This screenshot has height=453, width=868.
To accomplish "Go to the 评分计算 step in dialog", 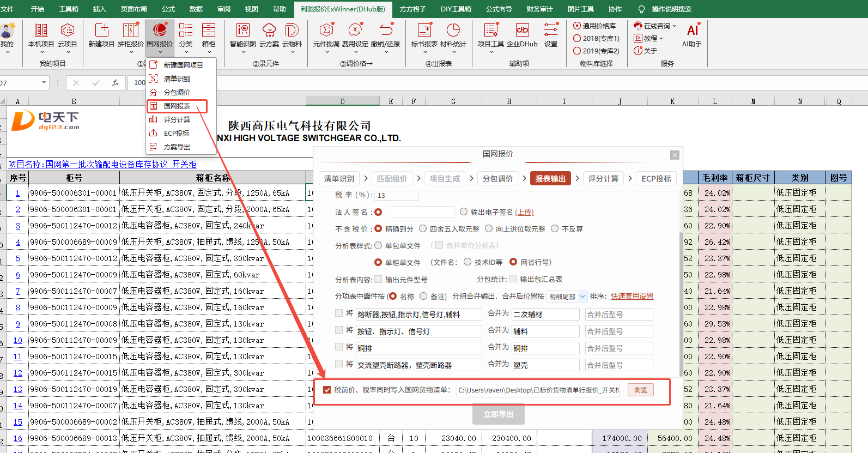I will click(603, 178).
